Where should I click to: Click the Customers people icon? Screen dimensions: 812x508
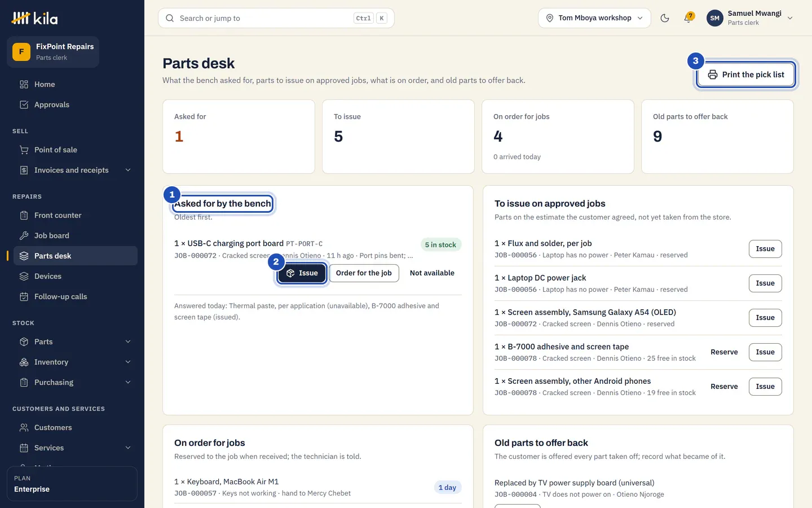(24, 428)
